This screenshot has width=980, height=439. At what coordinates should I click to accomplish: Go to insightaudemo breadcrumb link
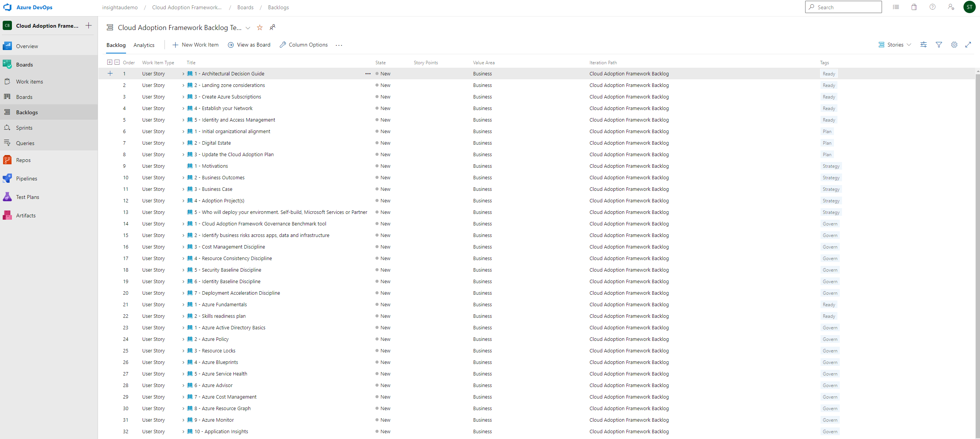(x=120, y=7)
